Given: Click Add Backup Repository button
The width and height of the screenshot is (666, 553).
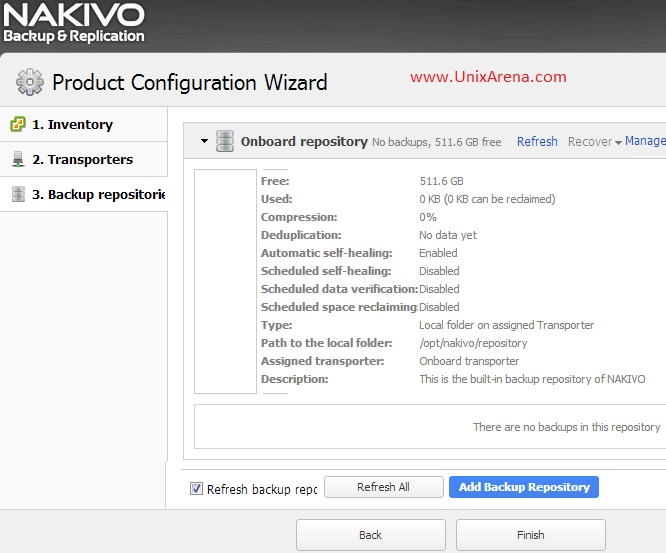Looking at the screenshot, I should (x=524, y=487).
